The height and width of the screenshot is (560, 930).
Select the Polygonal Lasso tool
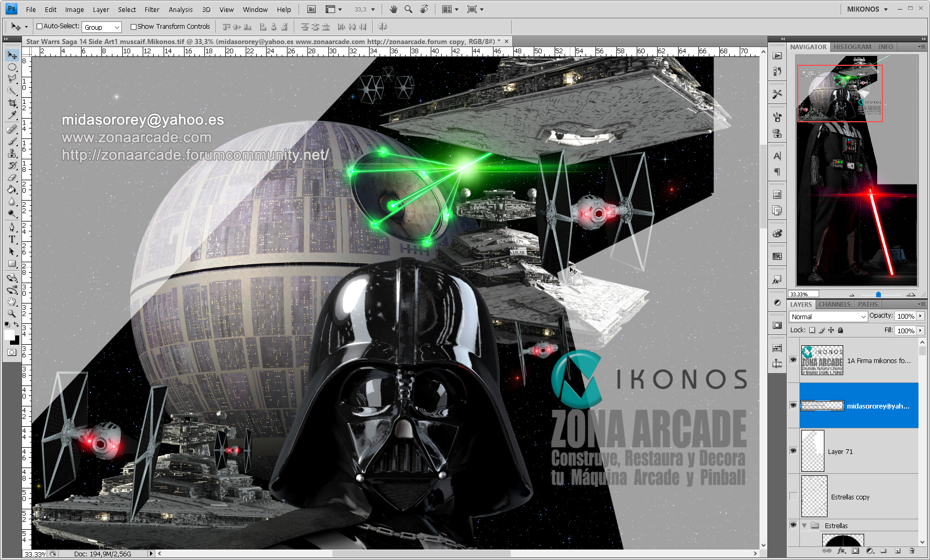(x=12, y=79)
